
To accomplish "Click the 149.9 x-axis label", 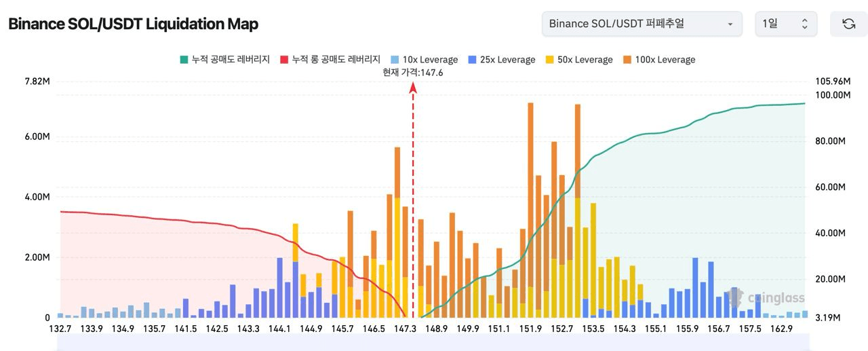I will 468,329.
